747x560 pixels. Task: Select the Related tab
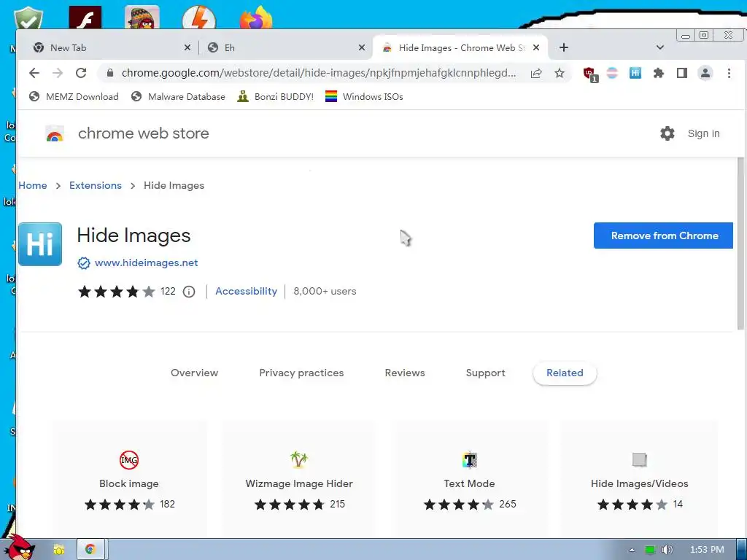565,373
